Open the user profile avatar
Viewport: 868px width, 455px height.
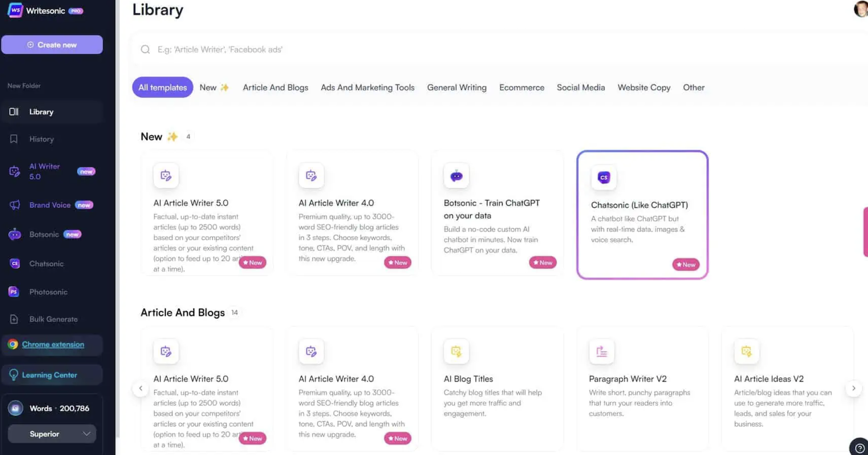click(x=861, y=9)
